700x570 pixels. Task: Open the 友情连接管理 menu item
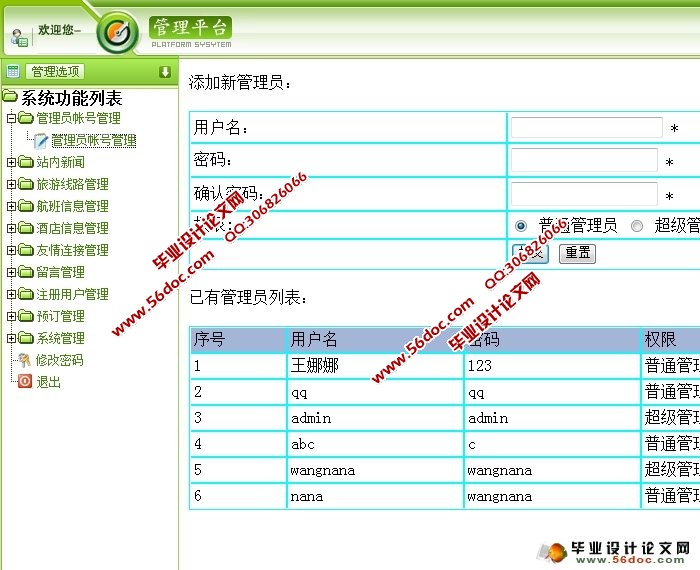point(72,250)
